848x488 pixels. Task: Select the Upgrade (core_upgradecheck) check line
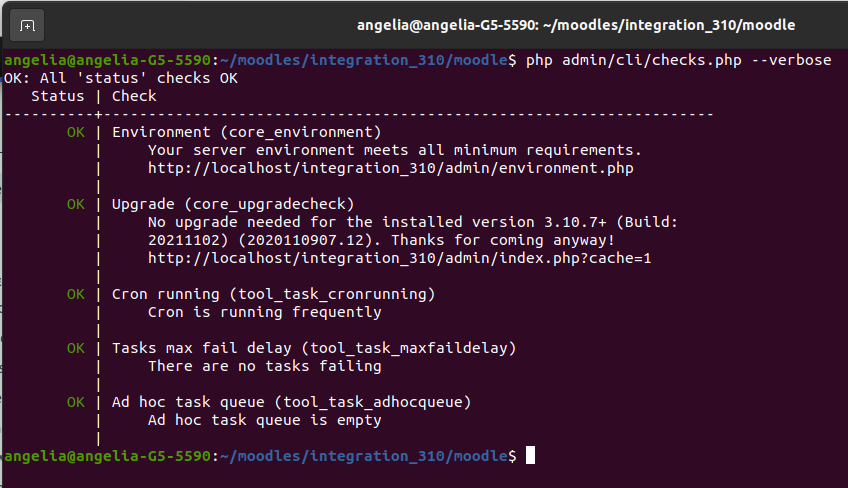click(x=233, y=204)
